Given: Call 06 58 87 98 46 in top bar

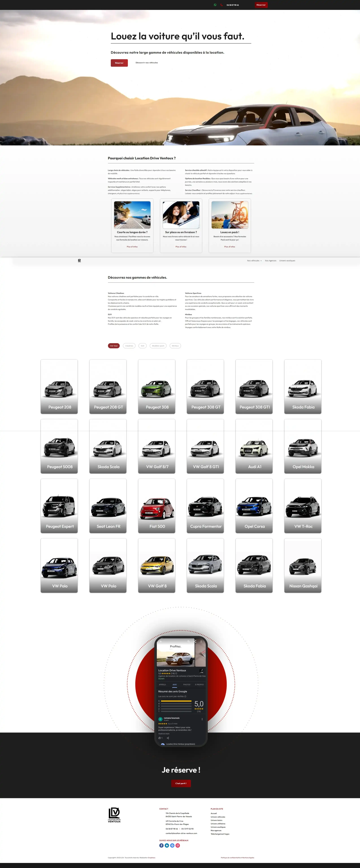Looking at the screenshot, I should click(233, 5).
